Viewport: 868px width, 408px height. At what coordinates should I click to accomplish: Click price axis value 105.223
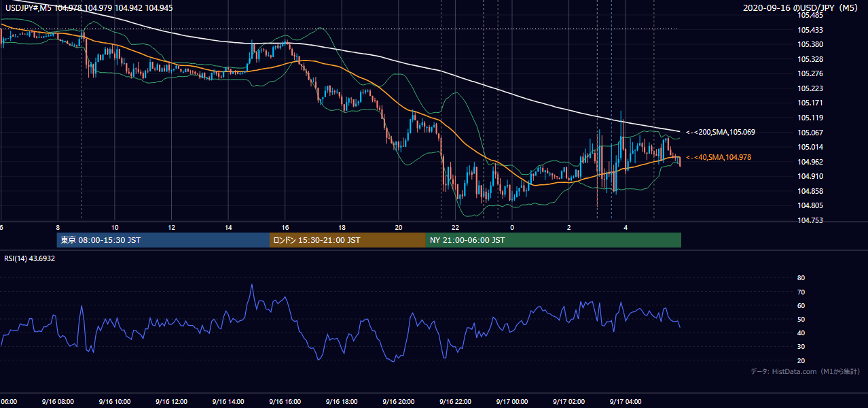[810, 88]
